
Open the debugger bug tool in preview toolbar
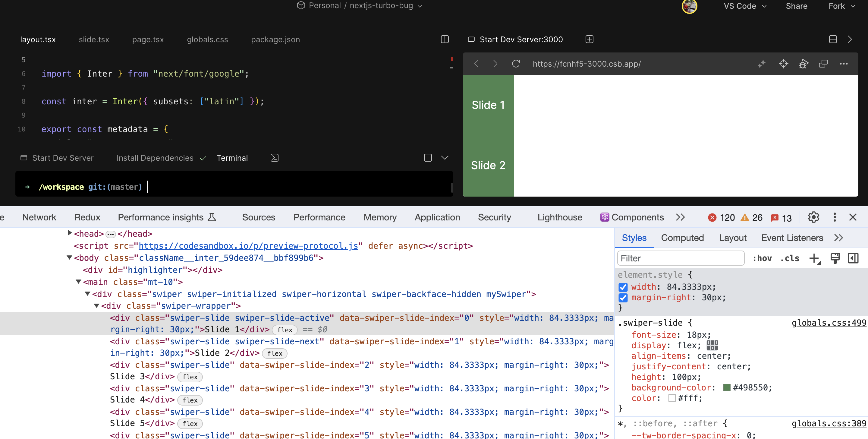804,64
